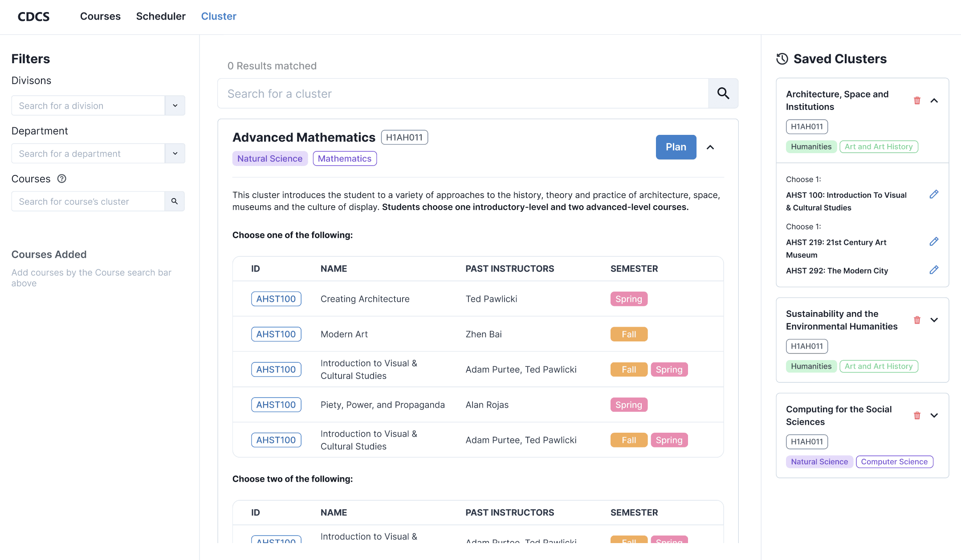Viewport: 961px width, 560px height.
Task: Focus the Search for a cluster field
Action: tap(463, 93)
